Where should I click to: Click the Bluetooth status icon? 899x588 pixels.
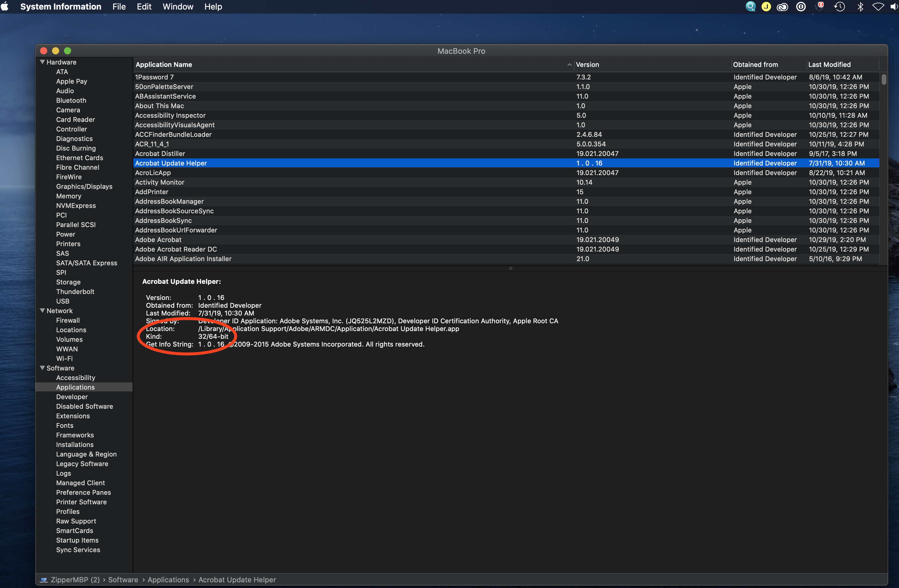pyautogui.click(x=860, y=7)
